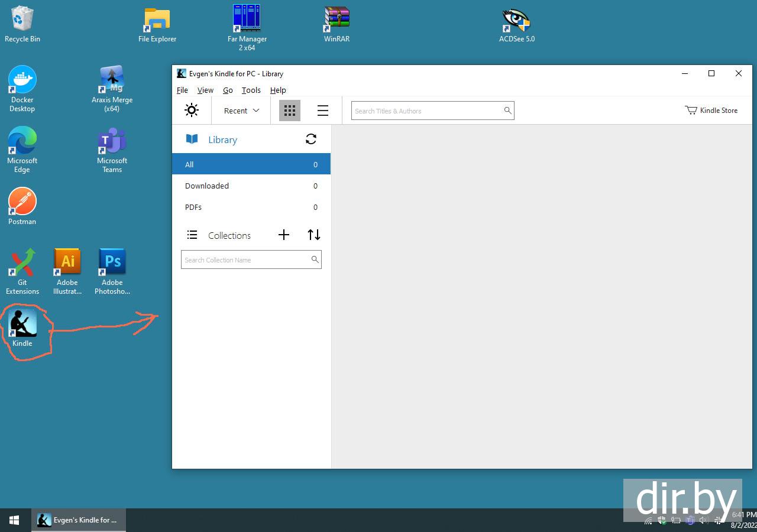Open the Kindle Store
The width and height of the screenshot is (757, 532).
(711, 111)
